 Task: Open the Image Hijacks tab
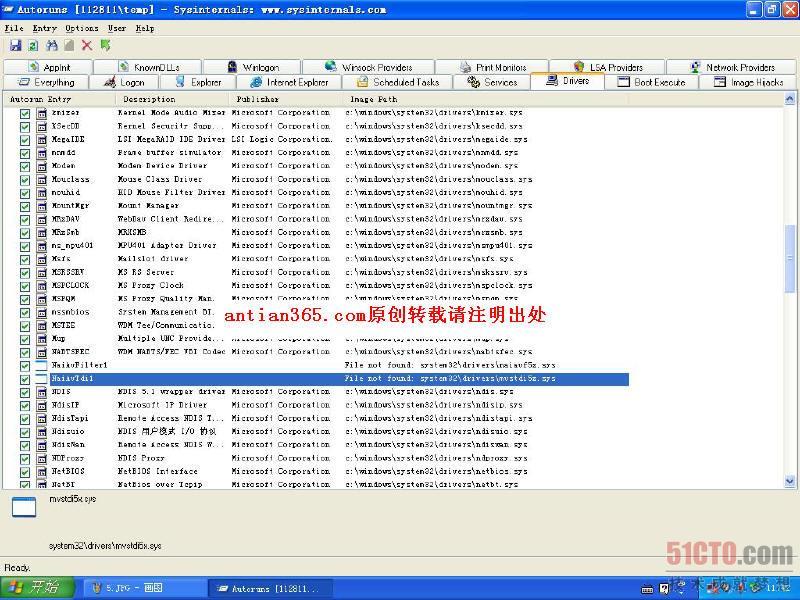[748, 82]
